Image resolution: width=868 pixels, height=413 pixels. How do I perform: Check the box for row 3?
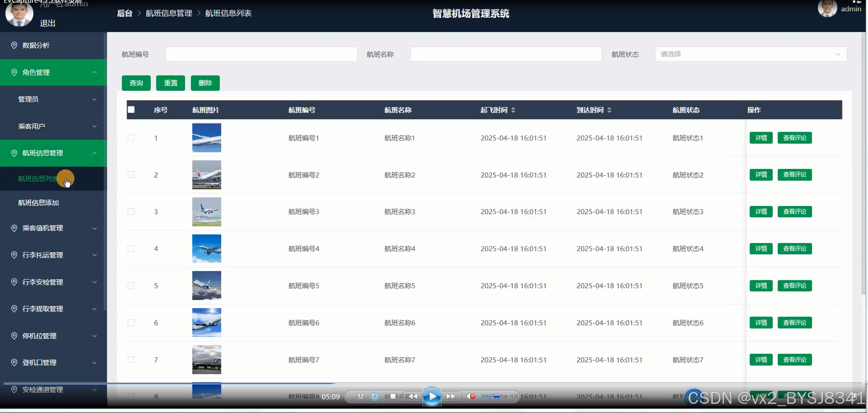(x=131, y=212)
